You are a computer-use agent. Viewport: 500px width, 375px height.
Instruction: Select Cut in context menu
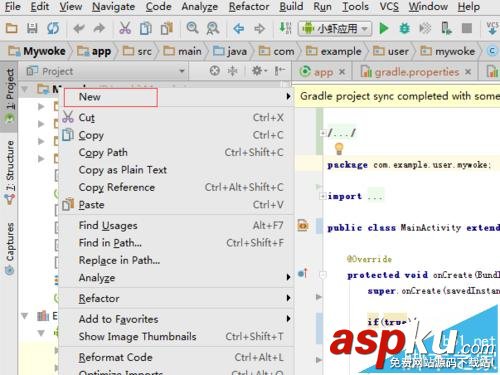177,118
